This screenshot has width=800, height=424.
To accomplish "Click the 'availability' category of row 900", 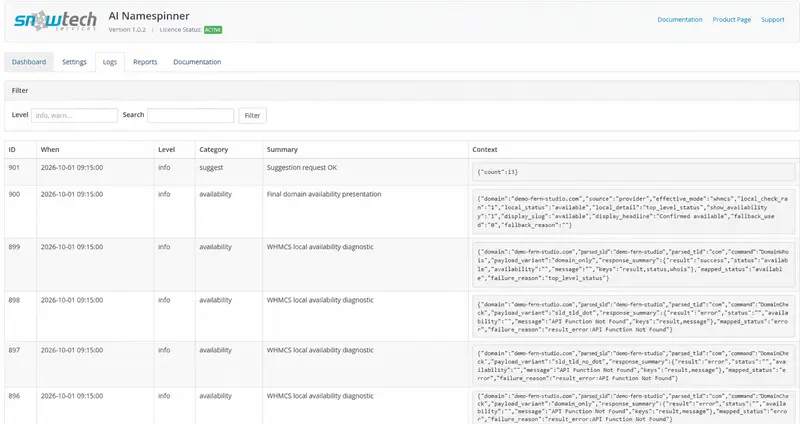I will [215, 194].
